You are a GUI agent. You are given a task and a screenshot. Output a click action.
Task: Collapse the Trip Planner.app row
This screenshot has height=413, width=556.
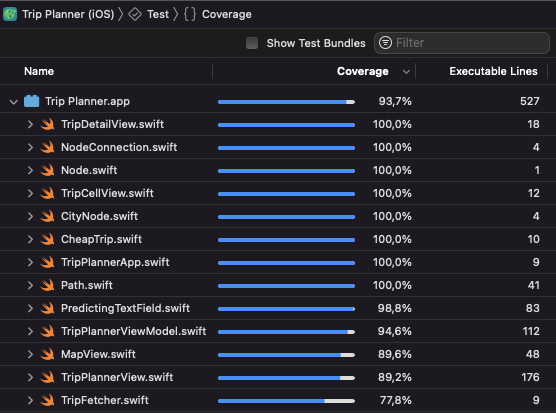[x=13, y=102]
